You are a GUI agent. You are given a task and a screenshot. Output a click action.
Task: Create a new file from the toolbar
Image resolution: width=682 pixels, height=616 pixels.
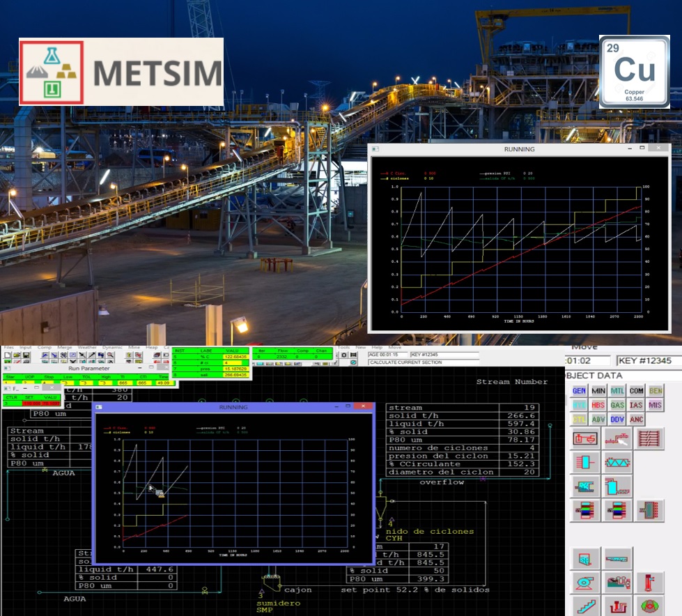pos(8,355)
